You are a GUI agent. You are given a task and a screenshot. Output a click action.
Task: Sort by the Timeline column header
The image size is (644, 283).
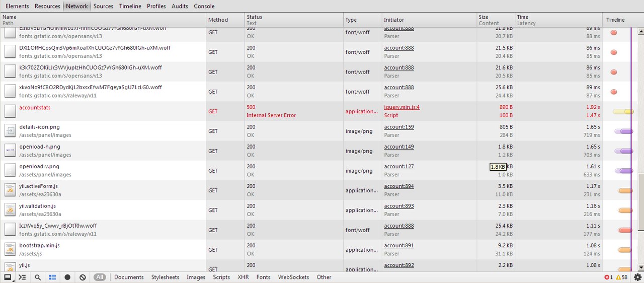click(615, 20)
